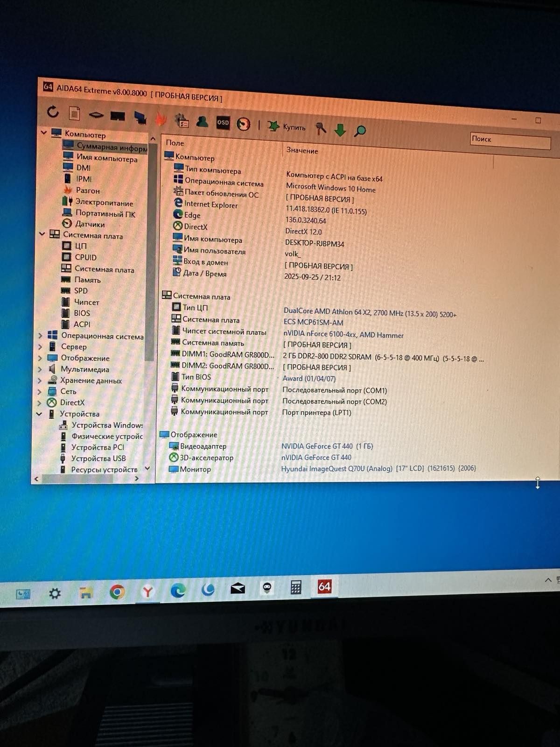Launch the flame stability test icon
This screenshot has width=560, height=747.
[x=161, y=119]
